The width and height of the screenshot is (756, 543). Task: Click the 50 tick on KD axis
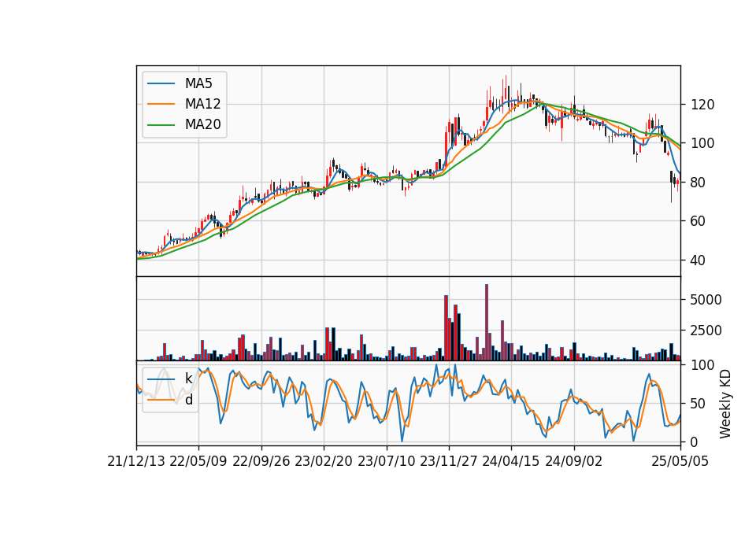click(699, 404)
